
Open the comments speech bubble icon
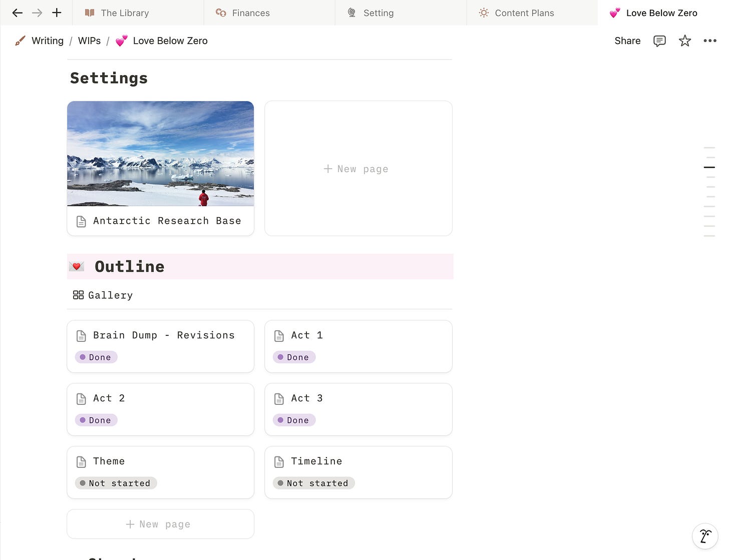(x=659, y=41)
